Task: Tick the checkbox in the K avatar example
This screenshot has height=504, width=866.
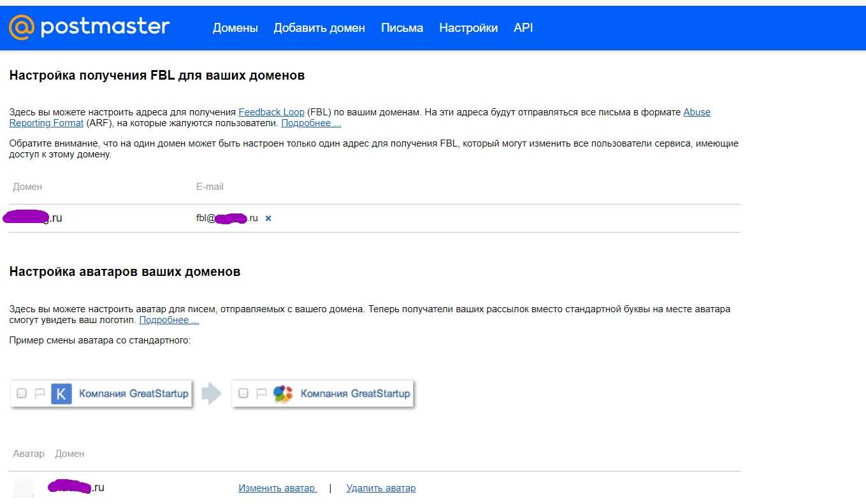Action: coord(22,394)
